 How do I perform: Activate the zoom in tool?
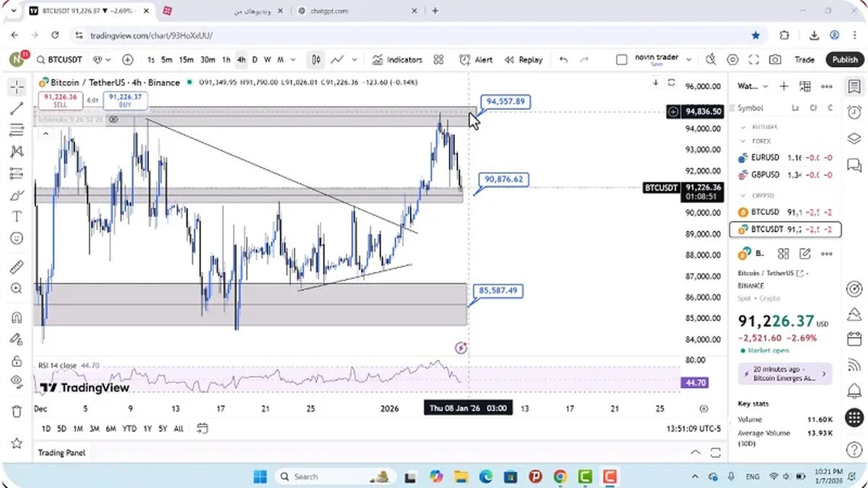click(17, 288)
